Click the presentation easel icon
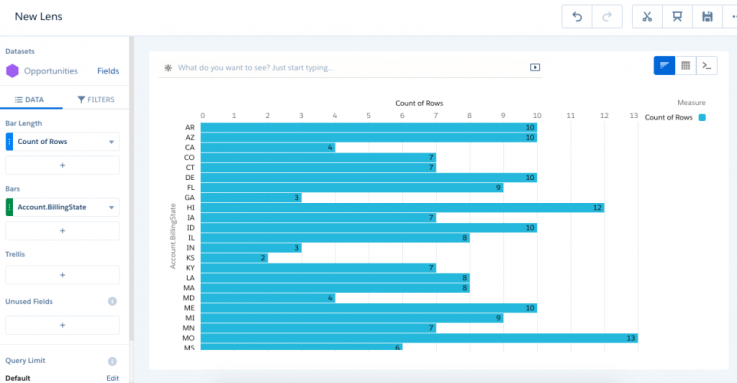737x383 pixels. [677, 17]
